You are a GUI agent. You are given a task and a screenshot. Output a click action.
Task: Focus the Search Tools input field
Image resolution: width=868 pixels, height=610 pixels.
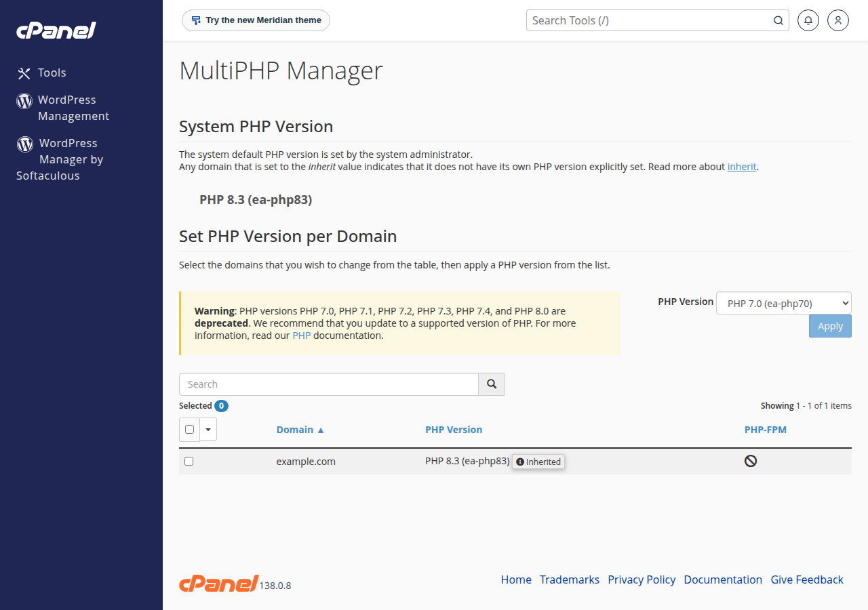pos(648,20)
